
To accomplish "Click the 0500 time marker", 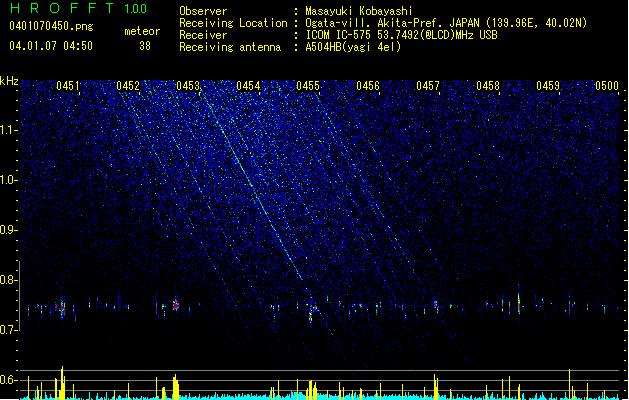I will coord(607,86).
